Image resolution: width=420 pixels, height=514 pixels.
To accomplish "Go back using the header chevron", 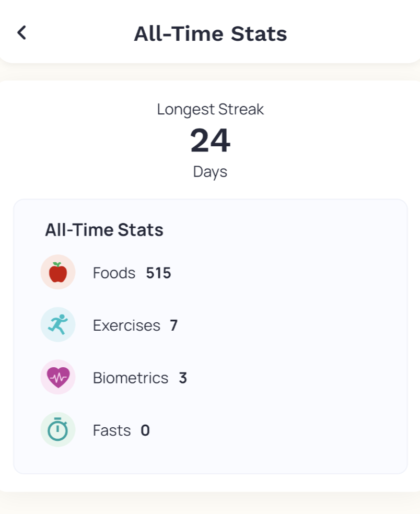I will point(21,33).
